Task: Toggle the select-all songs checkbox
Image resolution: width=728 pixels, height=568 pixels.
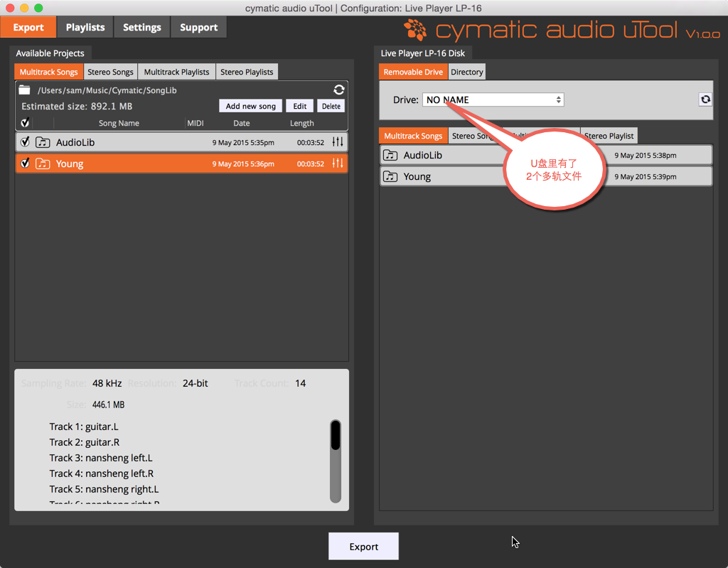Action: point(25,122)
